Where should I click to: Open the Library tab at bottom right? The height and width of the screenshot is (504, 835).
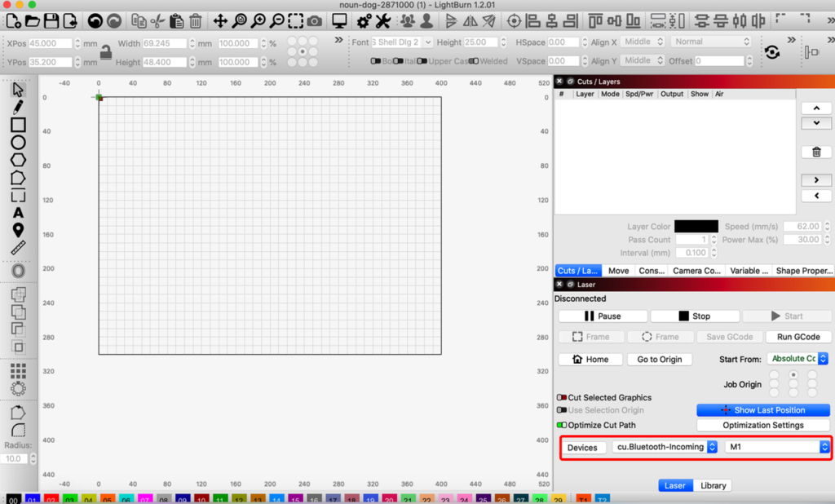pos(712,485)
